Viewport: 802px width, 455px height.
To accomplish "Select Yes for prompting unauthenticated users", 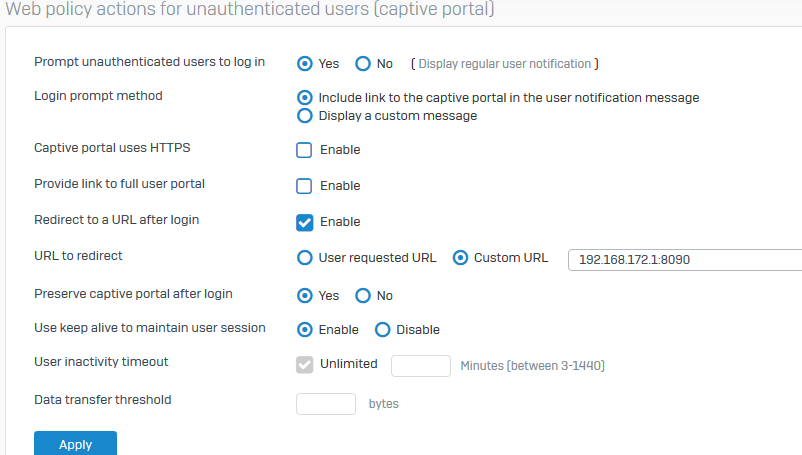I will tap(305, 63).
